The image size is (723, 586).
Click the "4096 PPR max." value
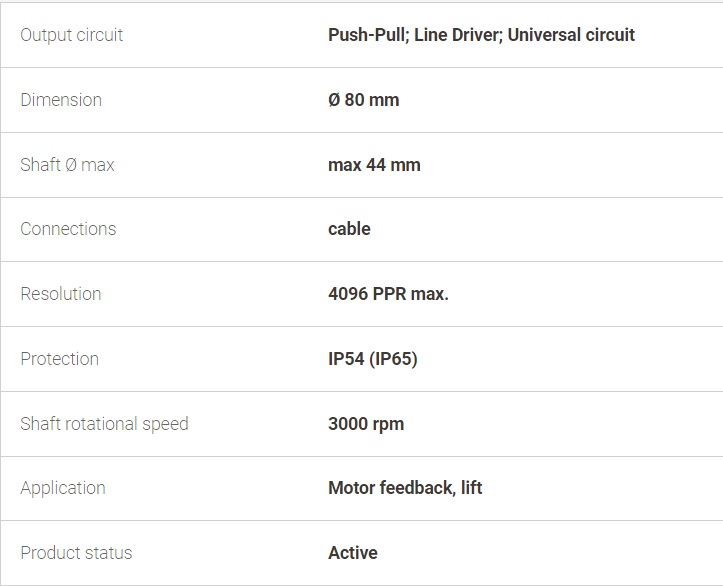[x=388, y=294]
